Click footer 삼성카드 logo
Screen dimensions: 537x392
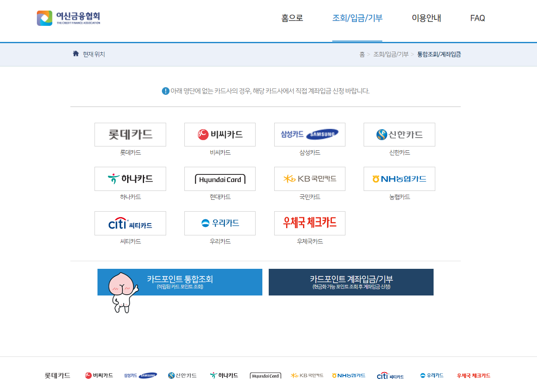point(140,375)
